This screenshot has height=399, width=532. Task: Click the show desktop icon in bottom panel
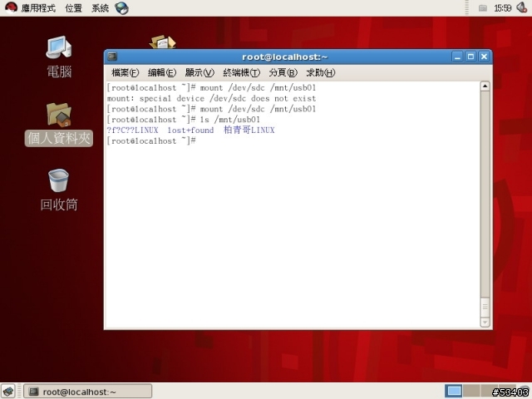[x=8, y=392]
